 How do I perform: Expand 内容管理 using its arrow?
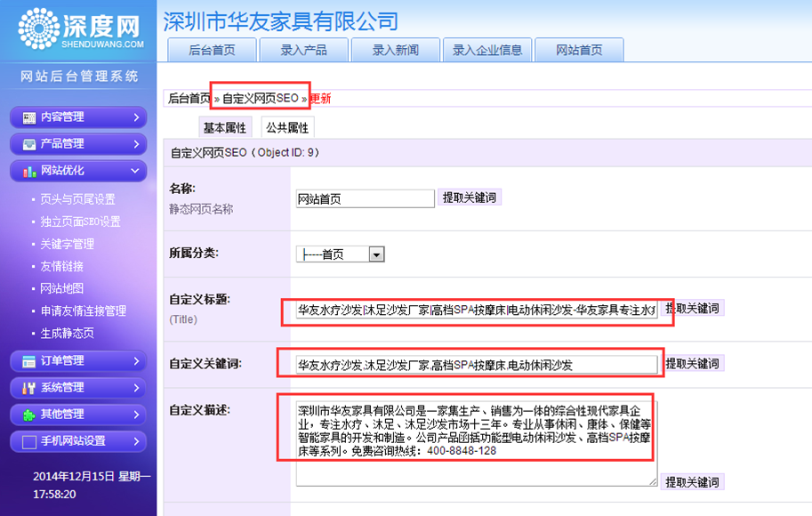tap(135, 117)
